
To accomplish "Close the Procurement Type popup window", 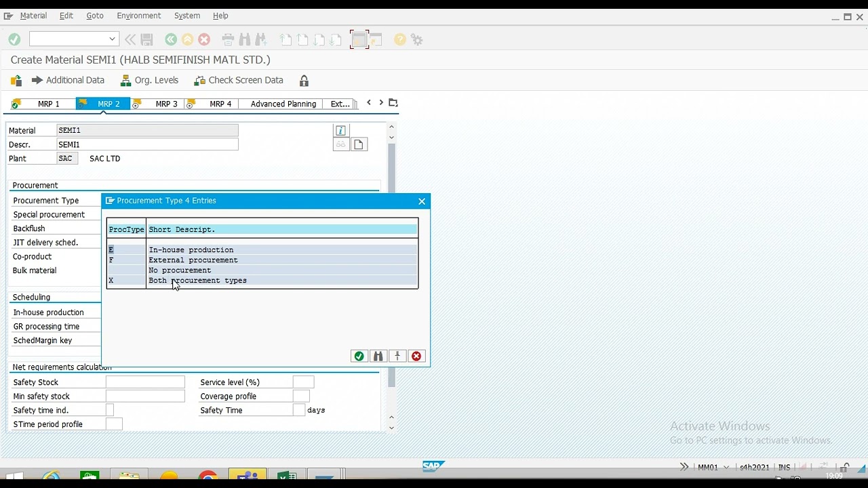I will [422, 201].
